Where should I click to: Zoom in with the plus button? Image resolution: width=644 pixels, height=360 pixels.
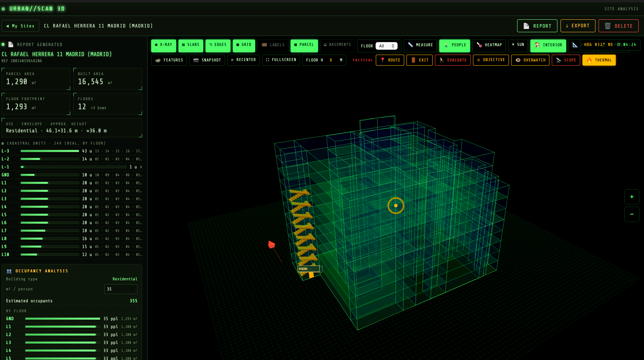click(x=632, y=197)
